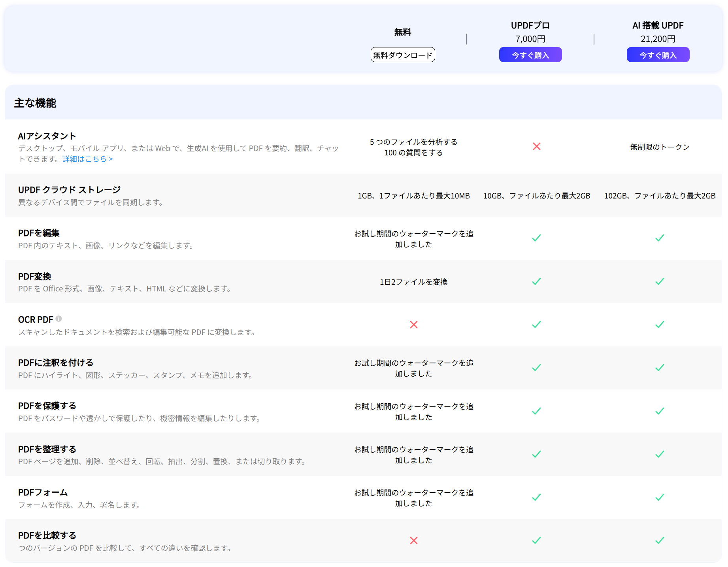Click the AI 搭載 UPDF plan heading
This screenshot has width=728, height=567.
(x=658, y=25)
